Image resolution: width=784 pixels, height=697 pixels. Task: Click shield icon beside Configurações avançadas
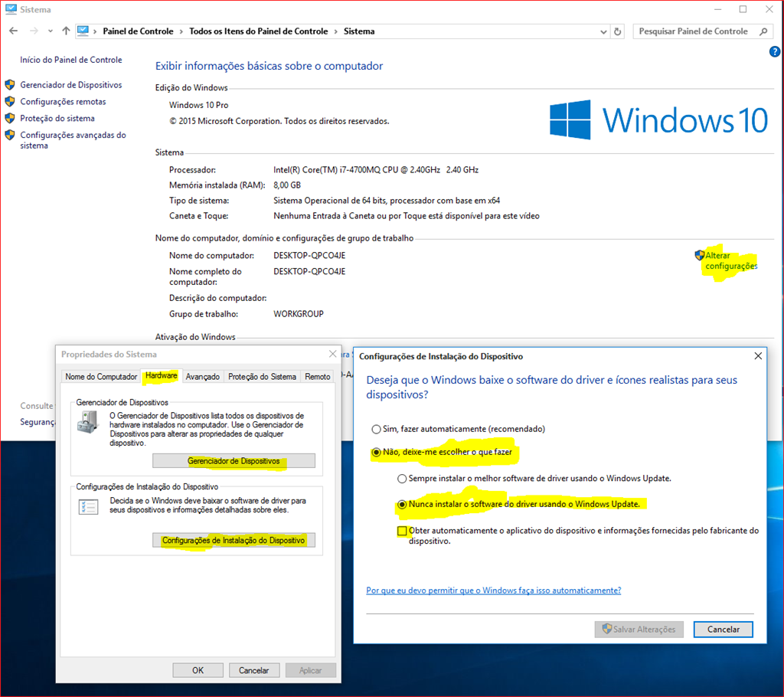point(9,135)
